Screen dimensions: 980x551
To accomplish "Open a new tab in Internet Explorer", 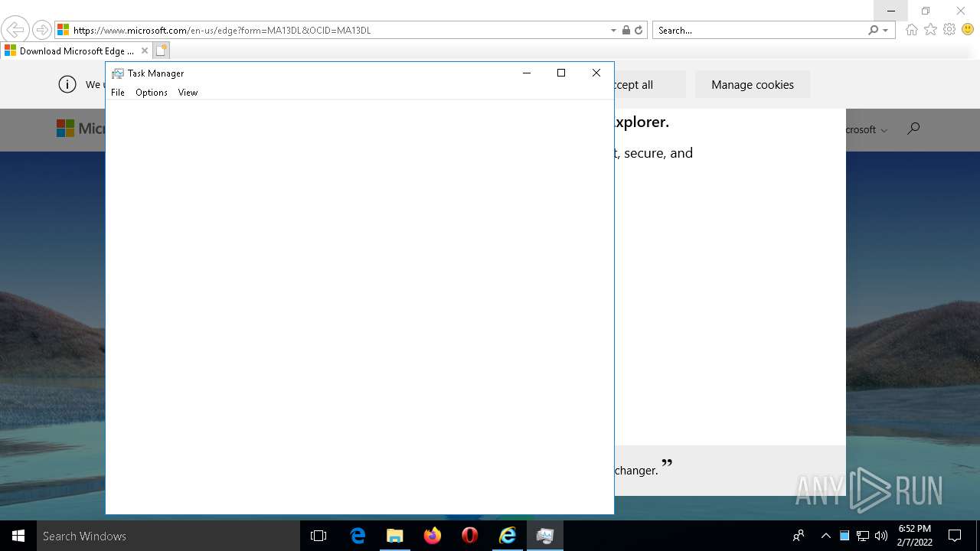I will pyautogui.click(x=161, y=51).
